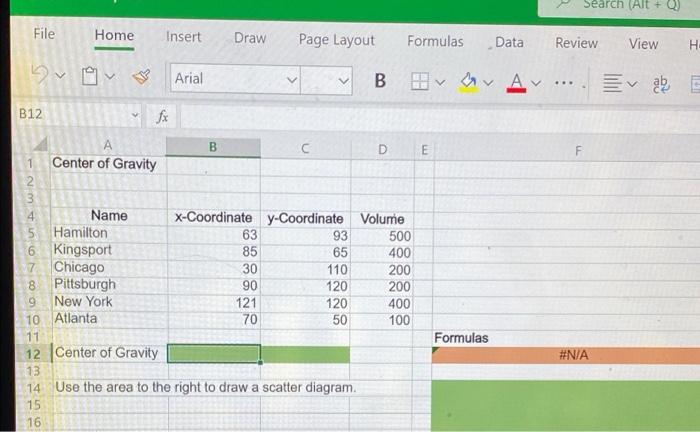This screenshot has width=700, height=432.
Task: Click the Center of Gravity title in A1
Action: [x=104, y=164]
